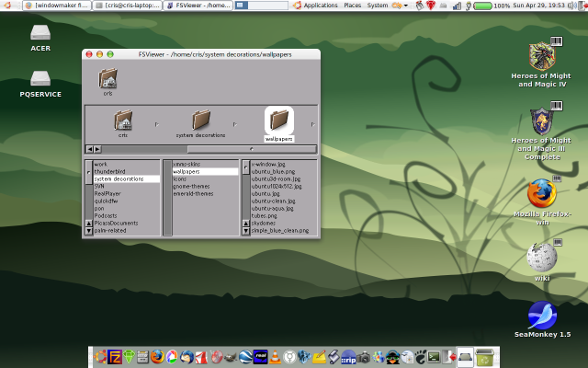Open the wiki desktop shortcut
The height and width of the screenshot is (368, 588).
[542, 261]
